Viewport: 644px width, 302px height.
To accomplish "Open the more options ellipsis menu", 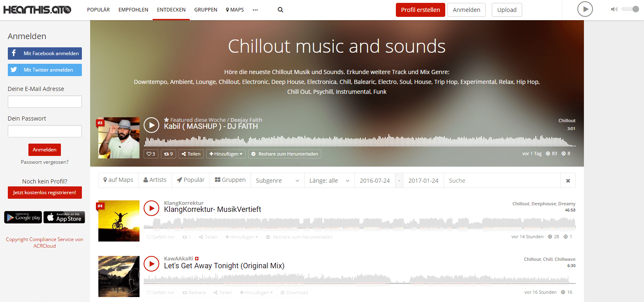I will click(x=255, y=10).
